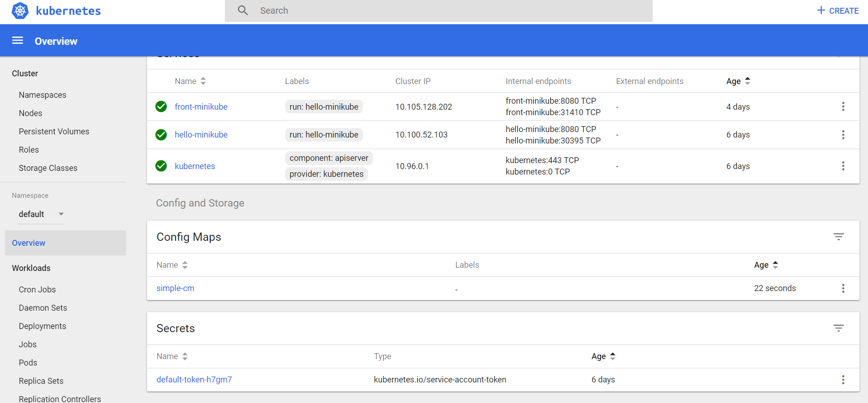
Task: Open actions menu for simple-cm config map
Action: (x=843, y=288)
